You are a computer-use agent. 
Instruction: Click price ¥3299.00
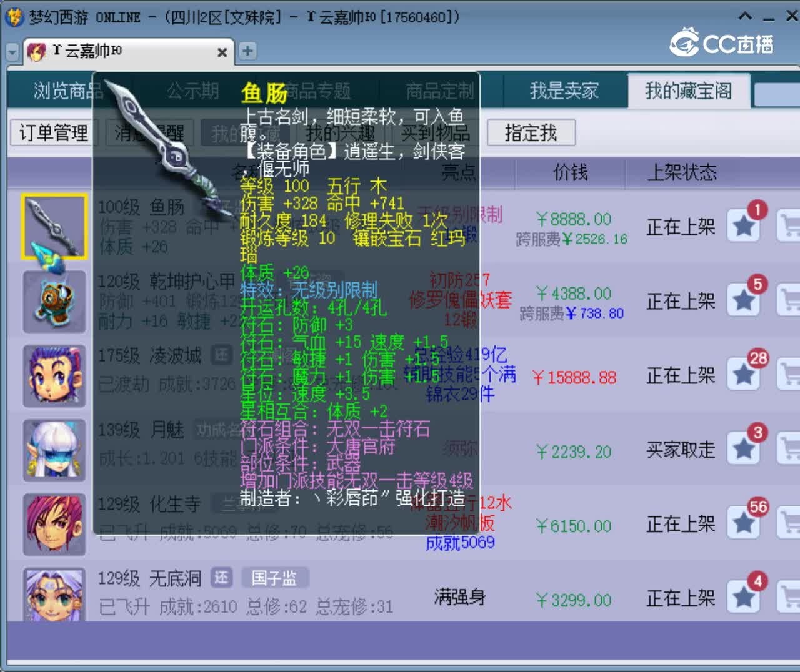[x=574, y=601]
